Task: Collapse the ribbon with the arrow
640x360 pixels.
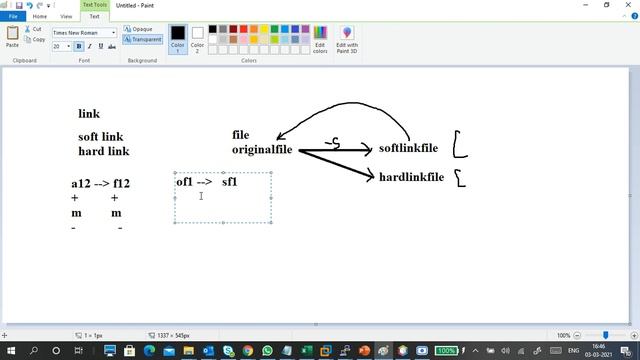Action: coord(624,16)
